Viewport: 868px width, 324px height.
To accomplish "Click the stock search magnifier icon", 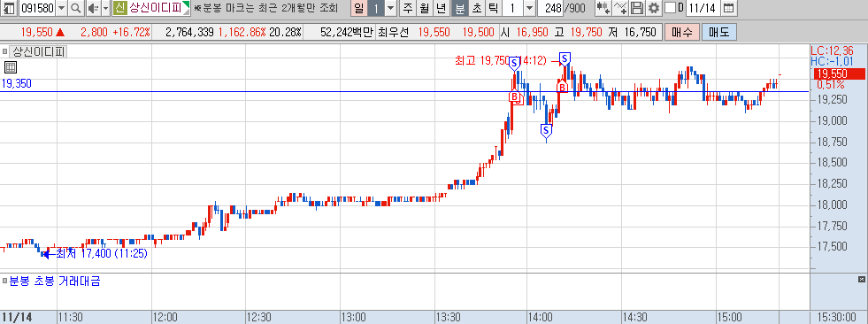I will tap(76, 8).
